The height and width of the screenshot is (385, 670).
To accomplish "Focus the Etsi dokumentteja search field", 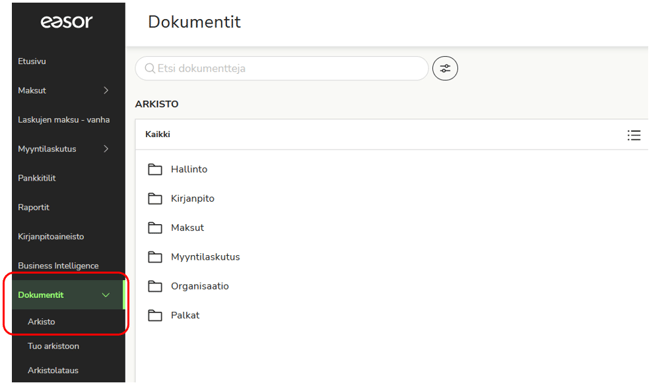I will pos(282,68).
